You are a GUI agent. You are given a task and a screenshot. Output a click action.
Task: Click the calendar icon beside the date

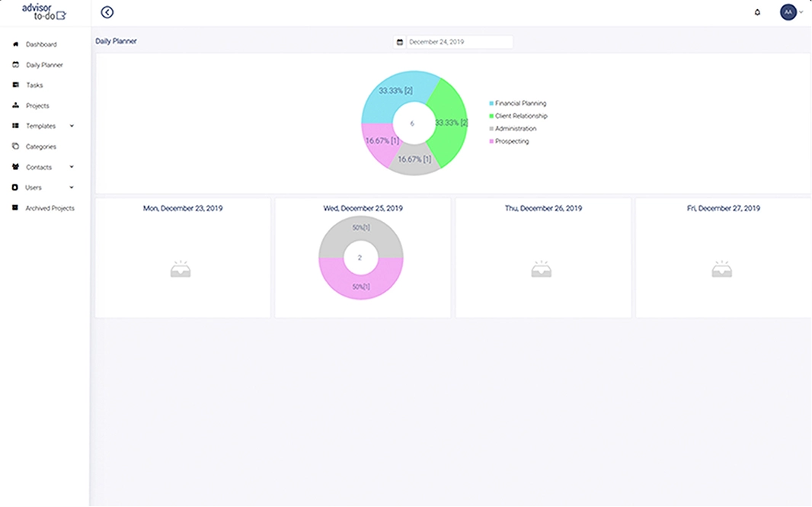tap(399, 42)
